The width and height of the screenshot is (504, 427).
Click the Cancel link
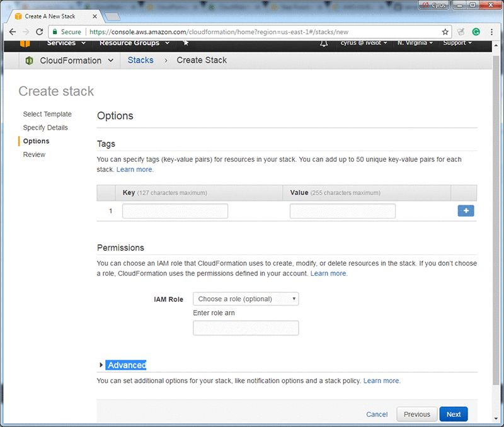click(377, 414)
